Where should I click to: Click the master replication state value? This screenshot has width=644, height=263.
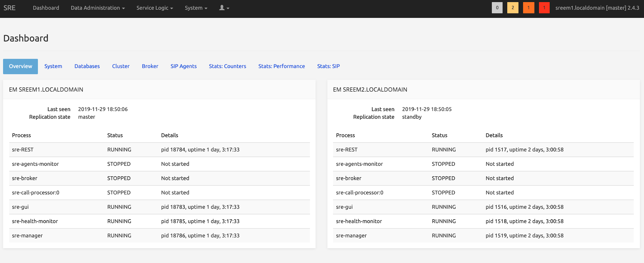tap(87, 117)
